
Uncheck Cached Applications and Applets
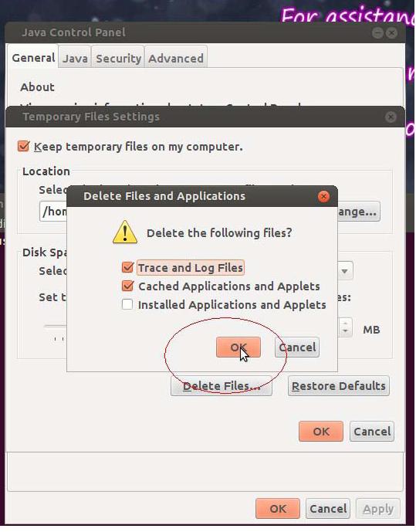(127, 286)
